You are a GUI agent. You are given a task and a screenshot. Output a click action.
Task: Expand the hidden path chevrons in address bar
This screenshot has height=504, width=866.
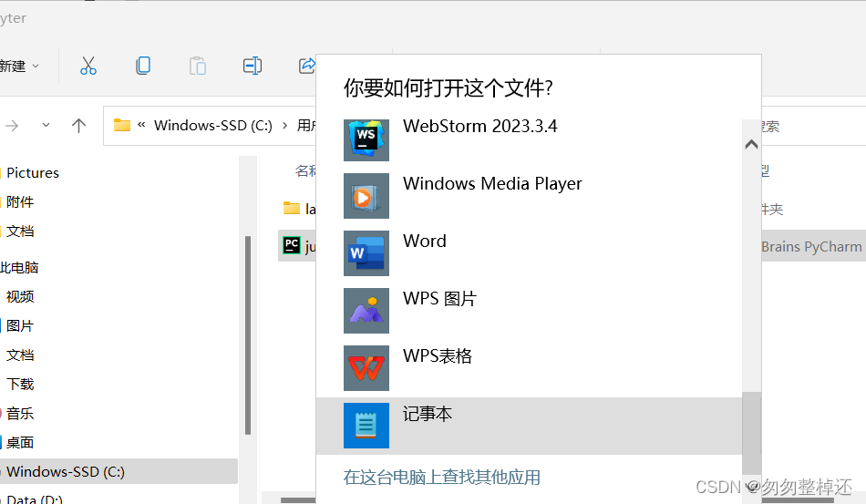coord(141,125)
